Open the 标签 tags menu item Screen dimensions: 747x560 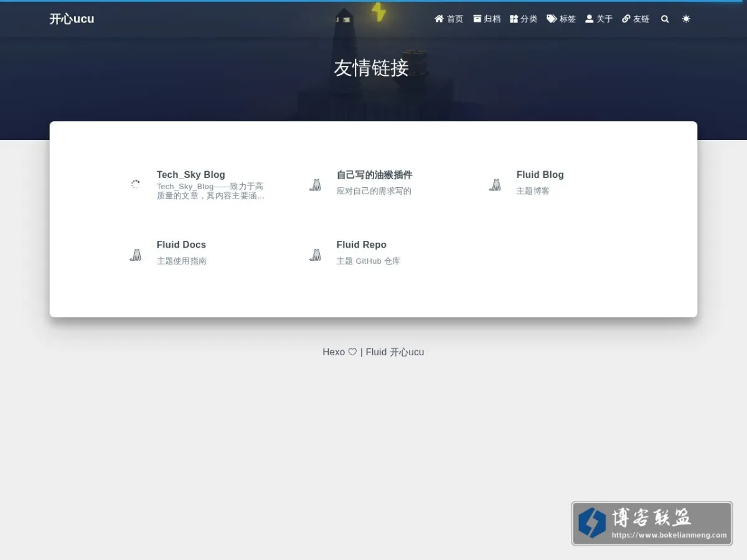[561, 19]
